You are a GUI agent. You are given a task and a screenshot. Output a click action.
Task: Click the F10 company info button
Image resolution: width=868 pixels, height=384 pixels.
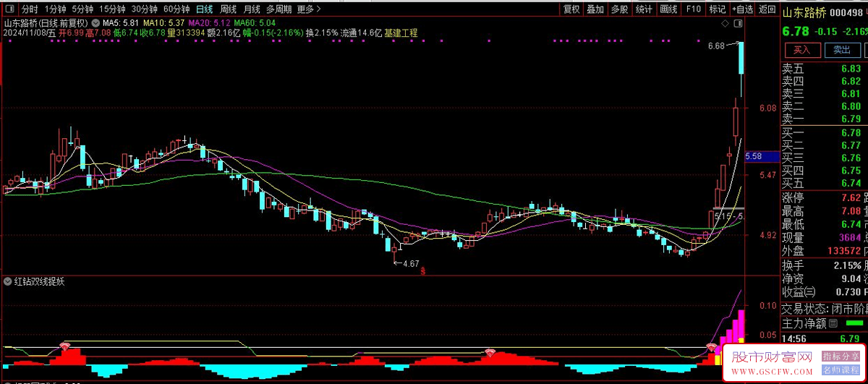(693, 9)
